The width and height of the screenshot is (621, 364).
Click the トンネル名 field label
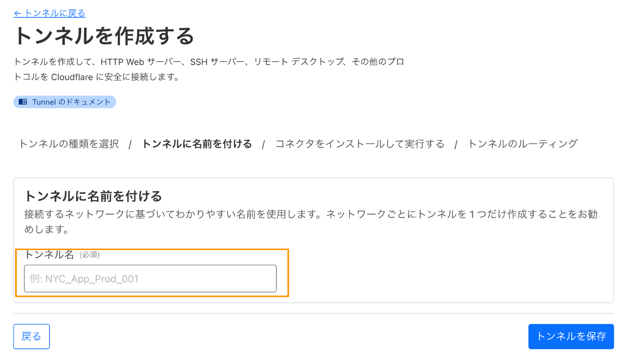(49, 254)
